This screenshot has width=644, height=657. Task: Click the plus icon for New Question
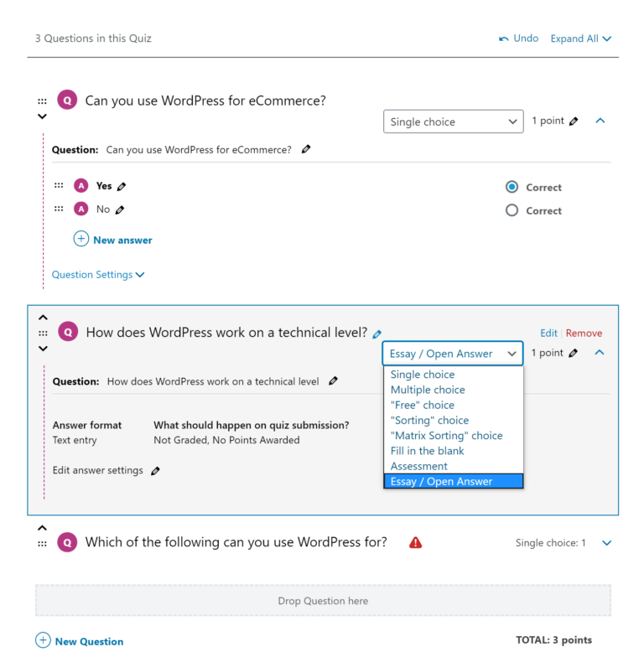43,641
